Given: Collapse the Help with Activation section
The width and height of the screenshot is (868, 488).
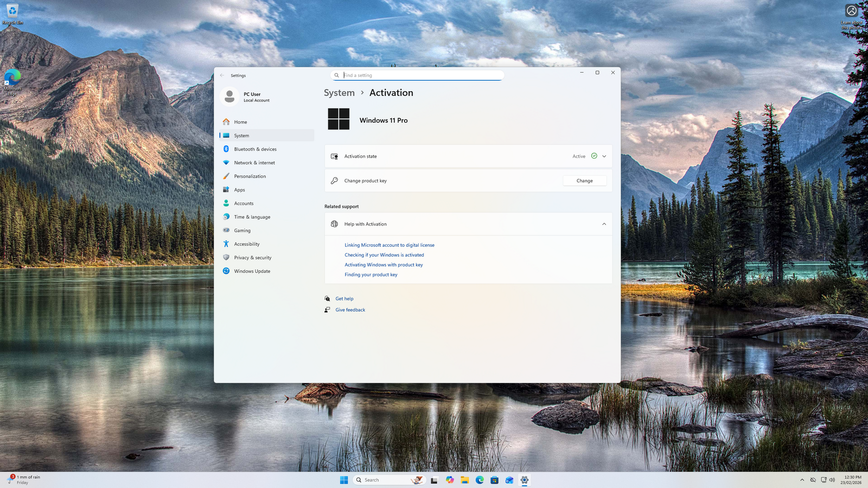Looking at the screenshot, I should 604,224.
